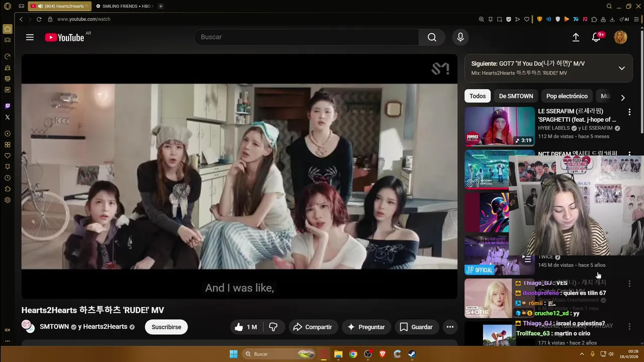This screenshot has height=362, width=644.
Task: Open Steam from the taskbar
Action: 412,354
